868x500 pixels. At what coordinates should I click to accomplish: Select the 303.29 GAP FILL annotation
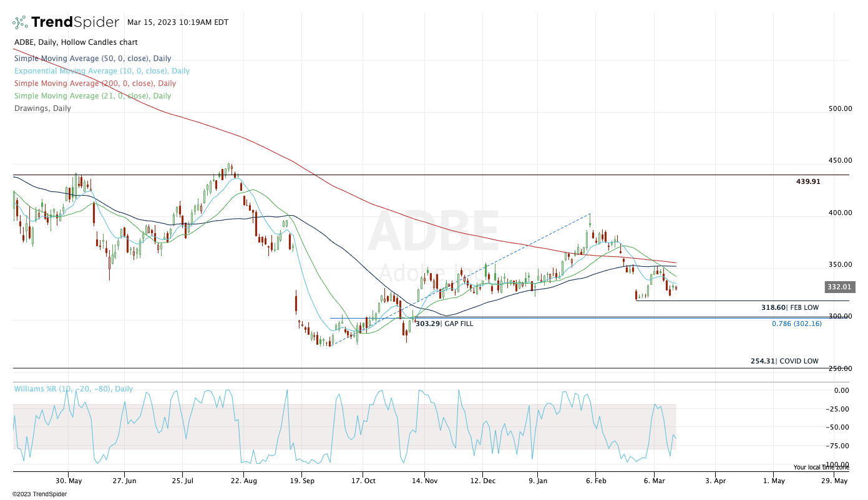[x=444, y=324]
